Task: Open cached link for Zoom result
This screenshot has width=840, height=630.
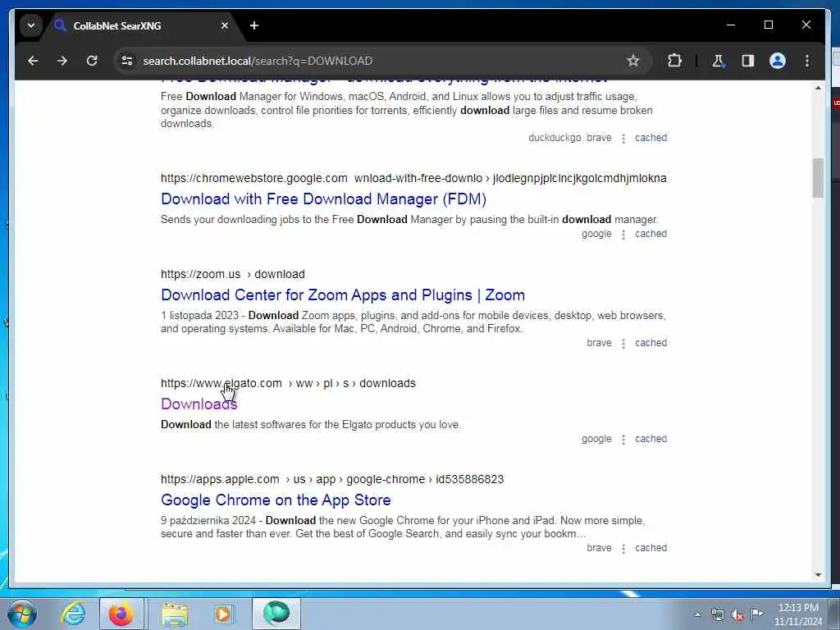Action: click(x=651, y=343)
